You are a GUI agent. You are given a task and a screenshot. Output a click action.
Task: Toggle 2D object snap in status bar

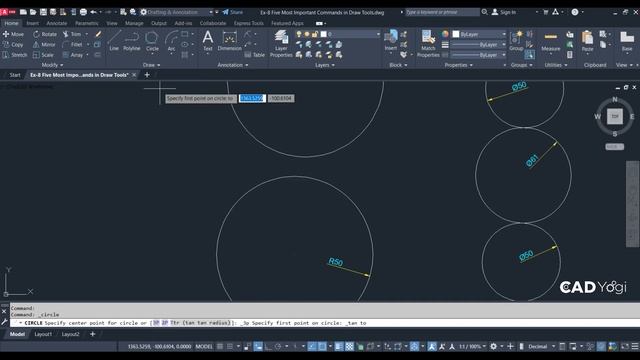pyautogui.click(x=322, y=347)
